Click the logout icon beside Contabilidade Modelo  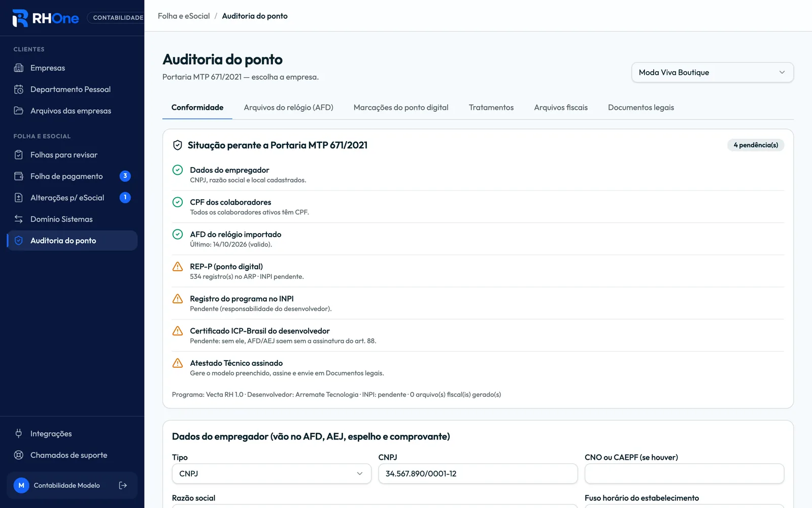(123, 486)
